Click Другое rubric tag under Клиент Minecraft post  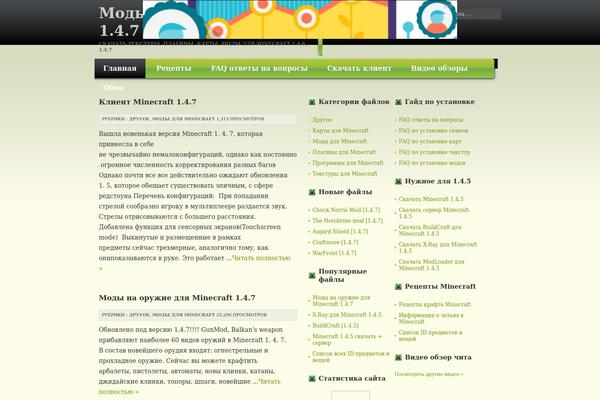coord(139,119)
